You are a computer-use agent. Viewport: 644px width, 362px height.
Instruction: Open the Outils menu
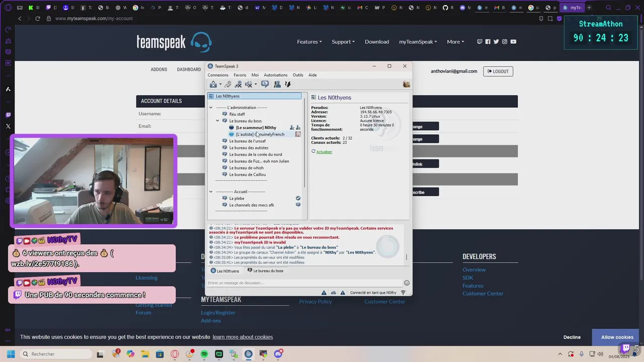298,75
